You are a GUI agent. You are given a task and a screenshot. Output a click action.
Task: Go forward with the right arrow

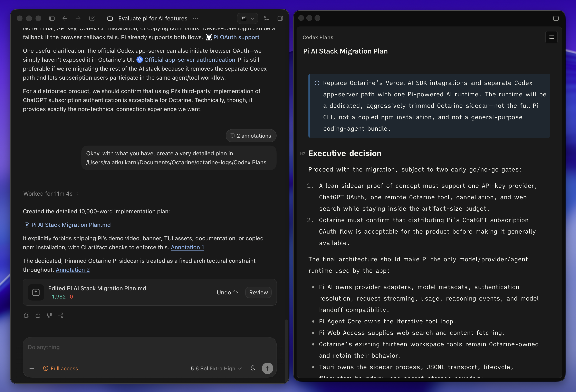[78, 18]
